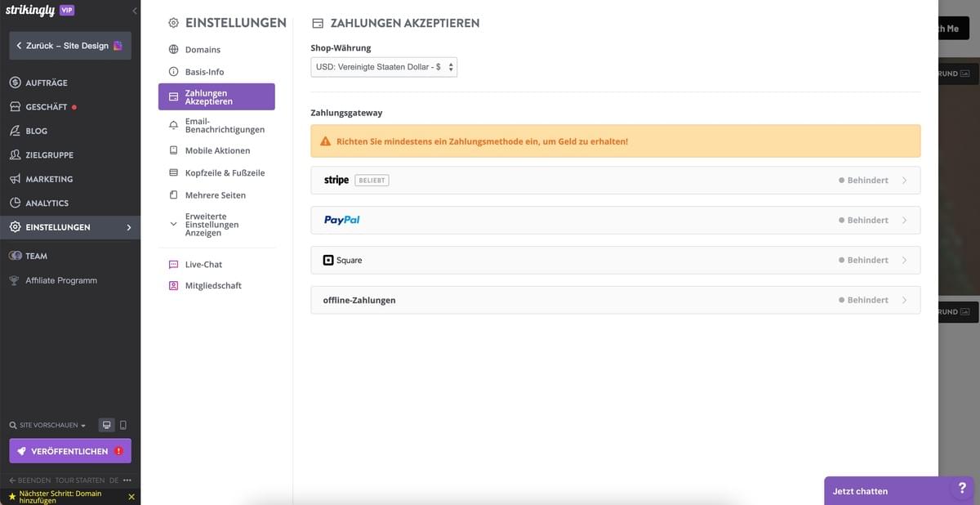The width and height of the screenshot is (980, 505).
Task: Select the Geschäft icon in the sidebar
Action: click(14, 106)
